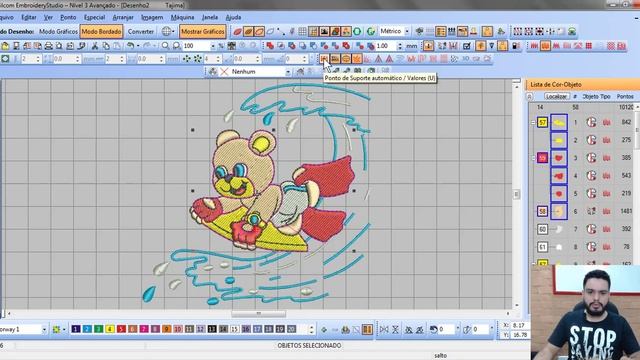Toggle the outlined ellipse view icon
Screen dimensions: 640x360
(259, 31)
